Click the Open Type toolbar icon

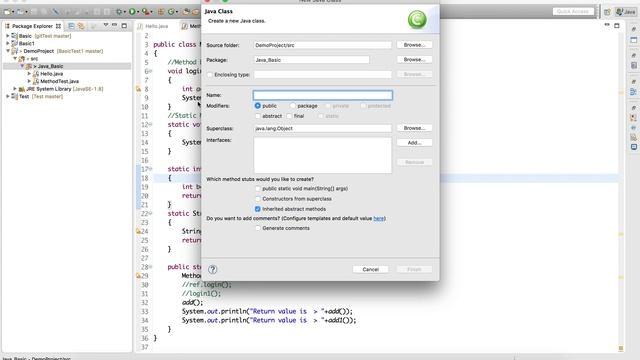(186, 12)
